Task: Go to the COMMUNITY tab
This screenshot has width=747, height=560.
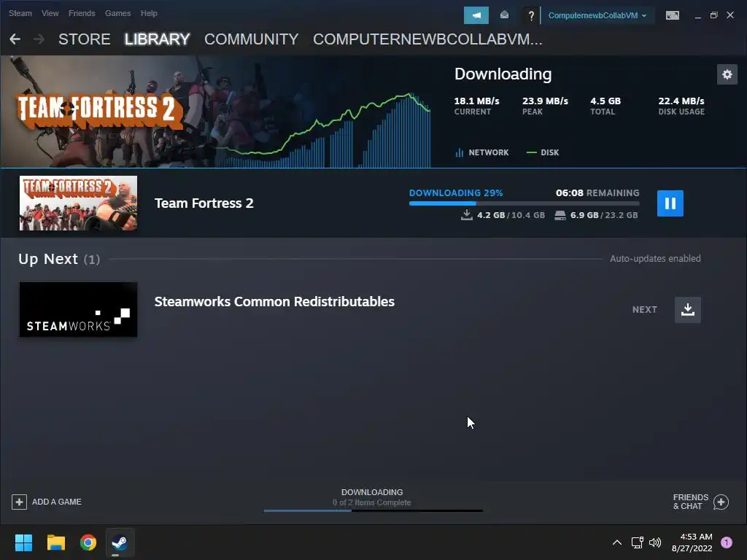Action: 251,39
